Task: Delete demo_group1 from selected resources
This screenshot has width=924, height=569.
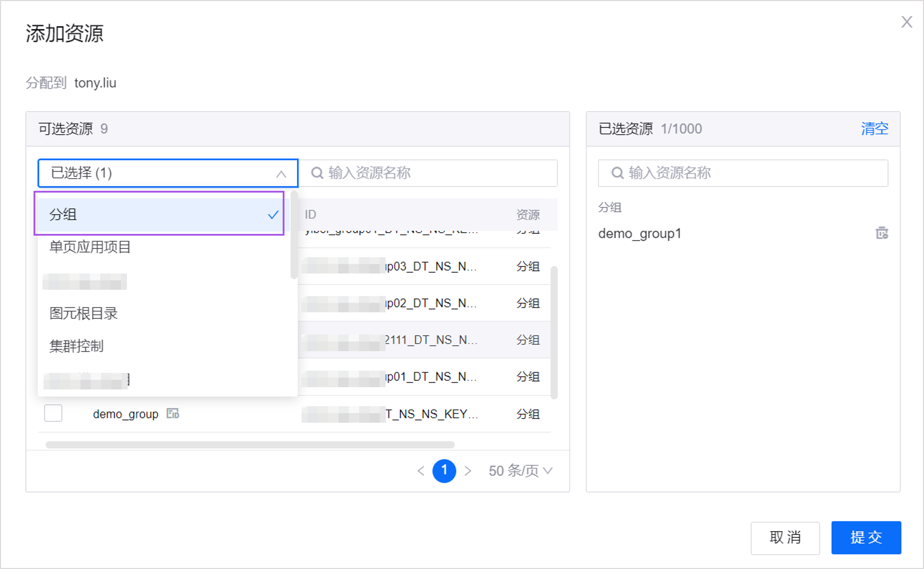Action: 882,233
